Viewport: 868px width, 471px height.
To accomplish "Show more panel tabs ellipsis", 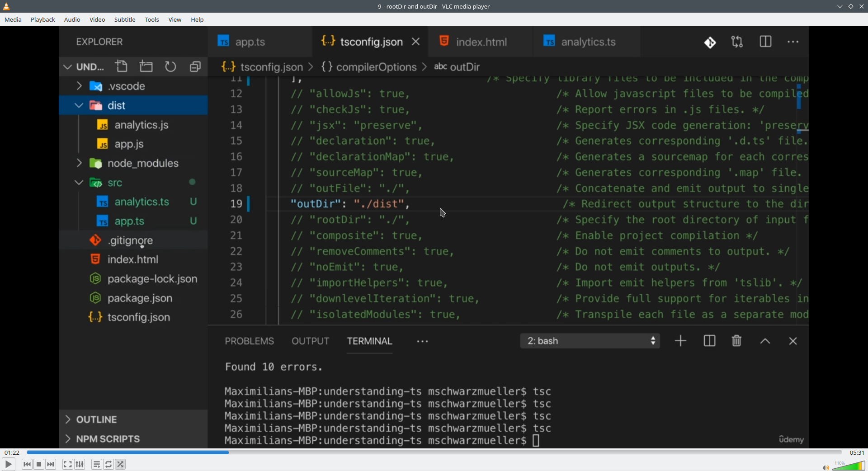I will pos(423,342).
